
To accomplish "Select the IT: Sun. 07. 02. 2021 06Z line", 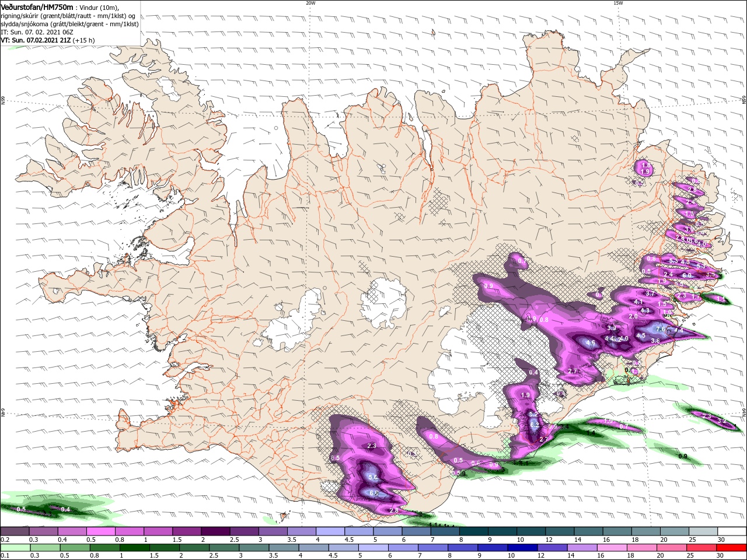I will pyautogui.click(x=36, y=32).
